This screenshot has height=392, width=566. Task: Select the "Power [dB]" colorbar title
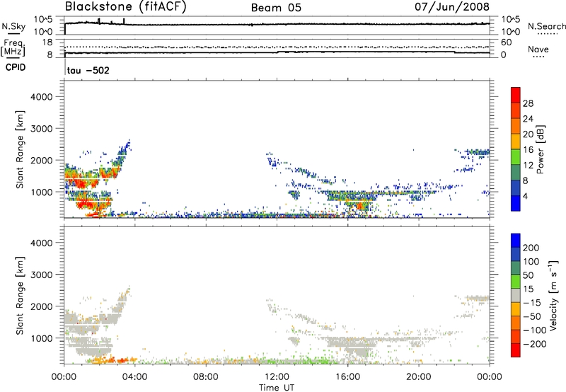pyautogui.click(x=540, y=149)
